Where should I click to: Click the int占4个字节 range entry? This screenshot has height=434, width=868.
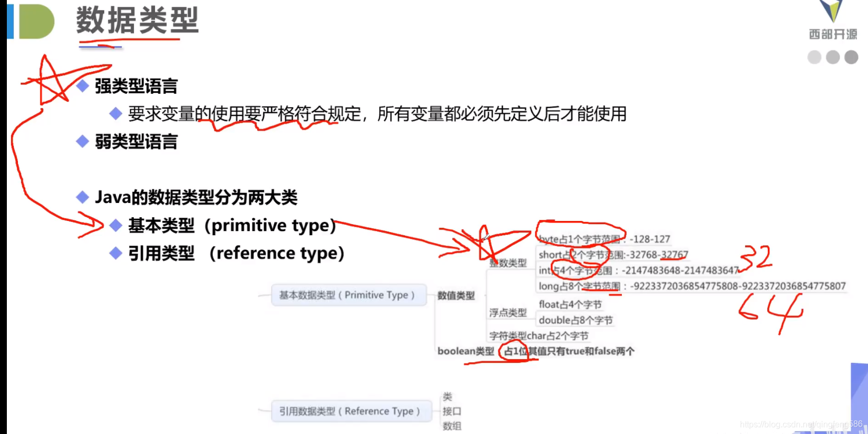(639, 271)
